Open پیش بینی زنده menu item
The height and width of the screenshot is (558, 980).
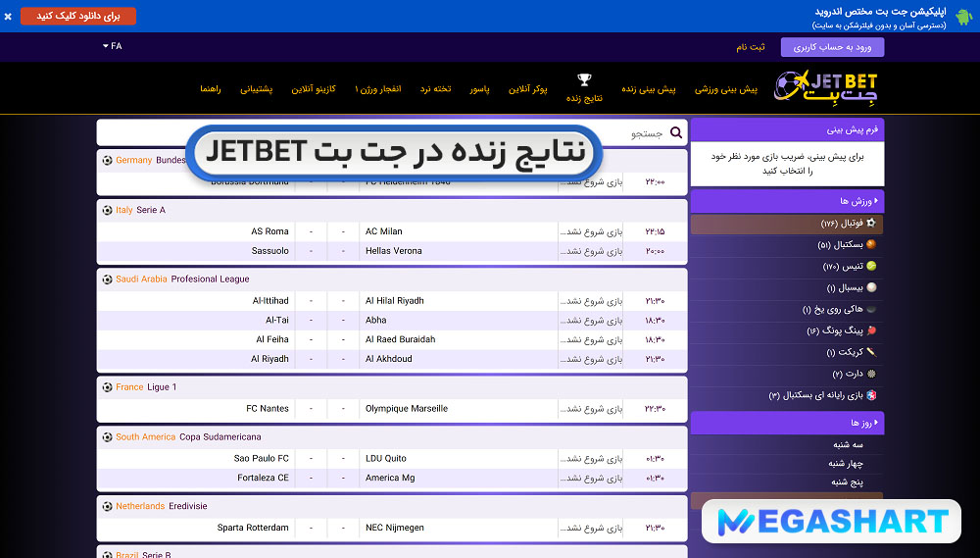(648, 89)
